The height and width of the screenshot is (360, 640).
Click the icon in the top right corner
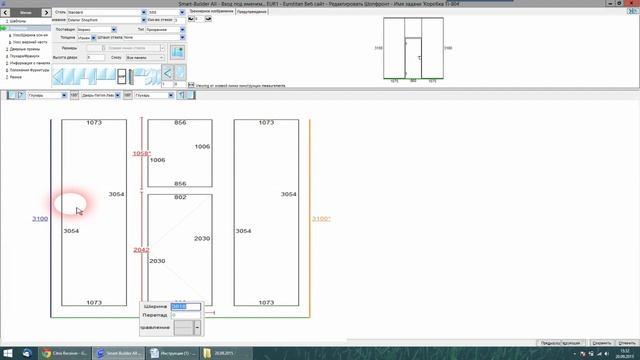(633, 11)
